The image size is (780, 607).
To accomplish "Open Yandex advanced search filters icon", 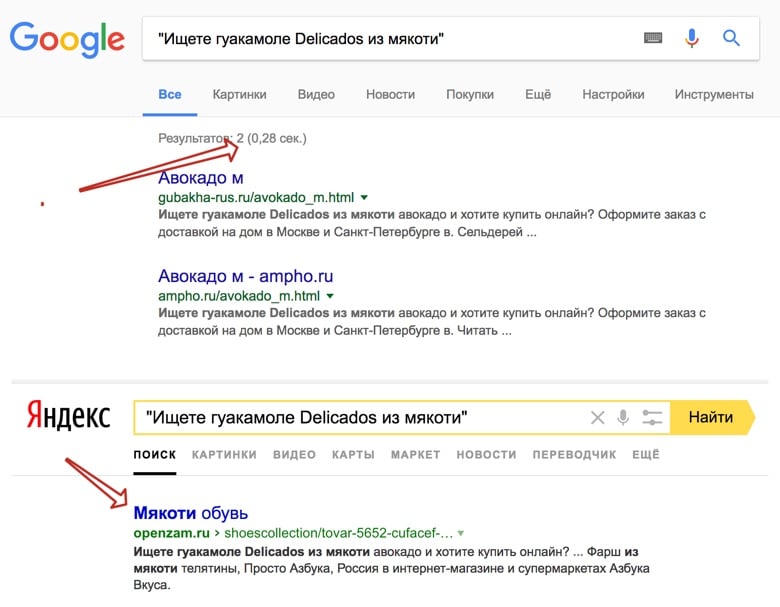I will tap(652, 417).
